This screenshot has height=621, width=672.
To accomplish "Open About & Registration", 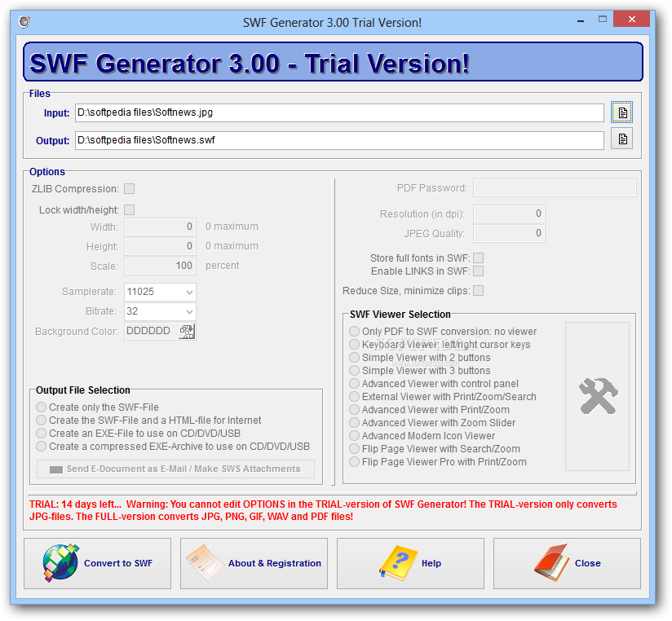I will (x=254, y=563).
